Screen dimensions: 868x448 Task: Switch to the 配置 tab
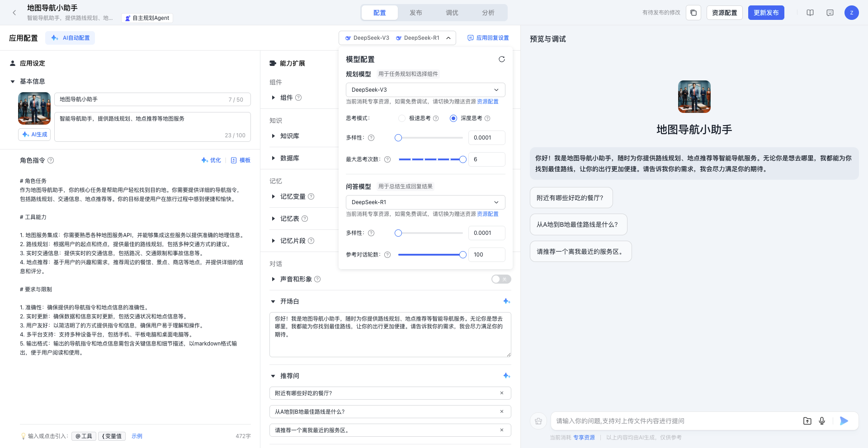[x=380, y=13]
